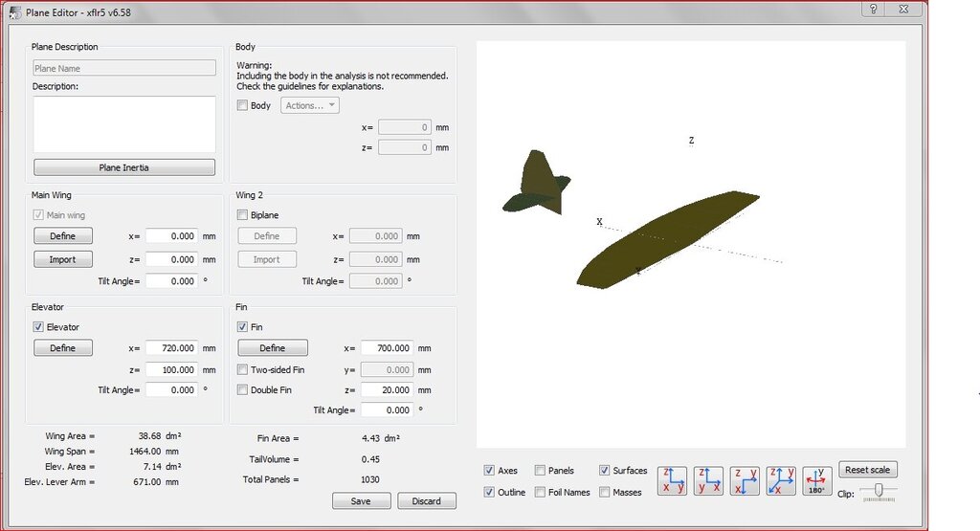This screenshot has width=980, height=531.
Task: Click the flip 180° view icon
Action: point(816,480)
